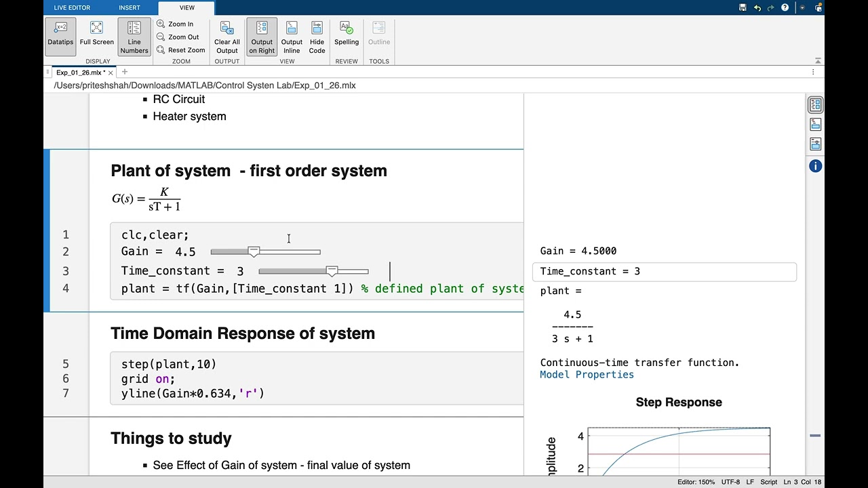This screenshot has height=488, width=868.
Task: Open the document actions three-dot menu
Action: tap(813, 72)
